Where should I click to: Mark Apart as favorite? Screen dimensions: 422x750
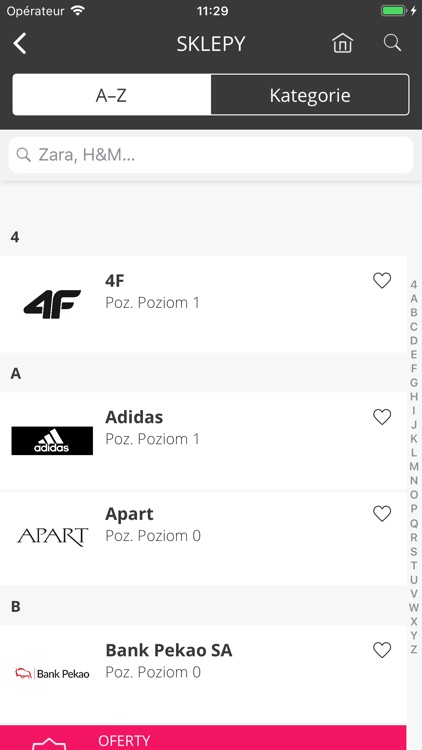click(382, 514)
